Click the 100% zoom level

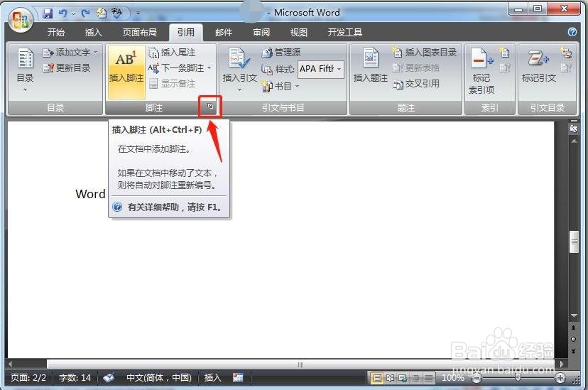pyautogui.click(x=452, y=378)
